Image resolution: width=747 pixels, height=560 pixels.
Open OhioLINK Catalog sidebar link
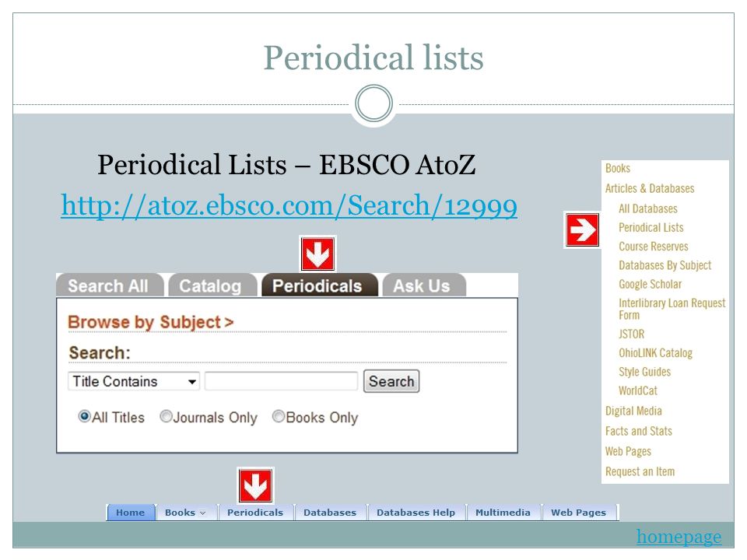[x=655, y=353]
